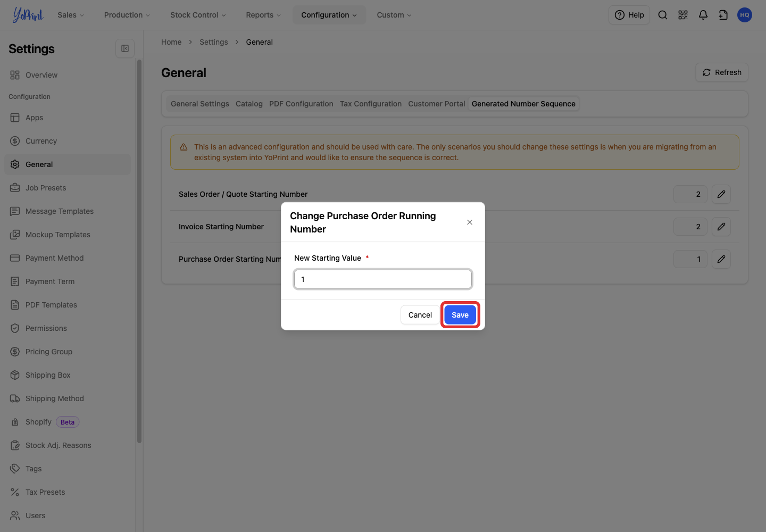Image resolution: width=766 pixels, height=532 pixels.
Task: Collapse the Settings sidebar panel
Action: tap(125, 48)
